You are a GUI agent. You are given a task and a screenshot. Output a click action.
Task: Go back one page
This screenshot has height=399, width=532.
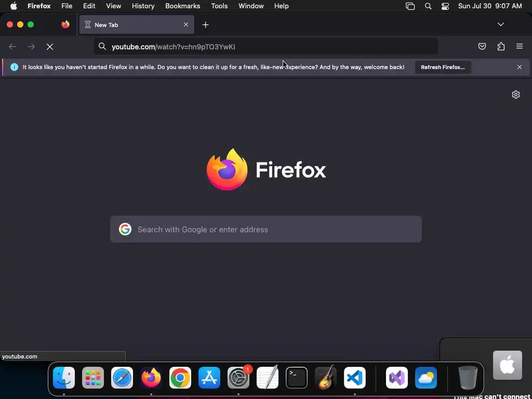pos(12,47)
